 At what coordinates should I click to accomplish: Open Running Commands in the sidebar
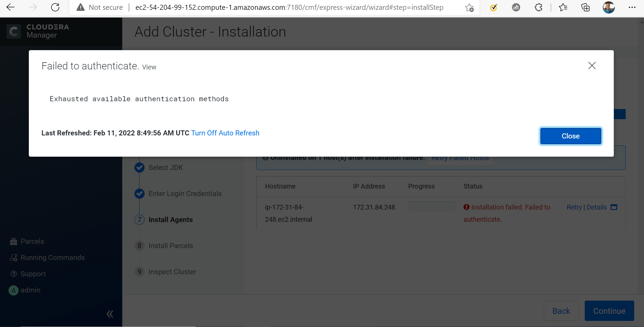(52, 257)
